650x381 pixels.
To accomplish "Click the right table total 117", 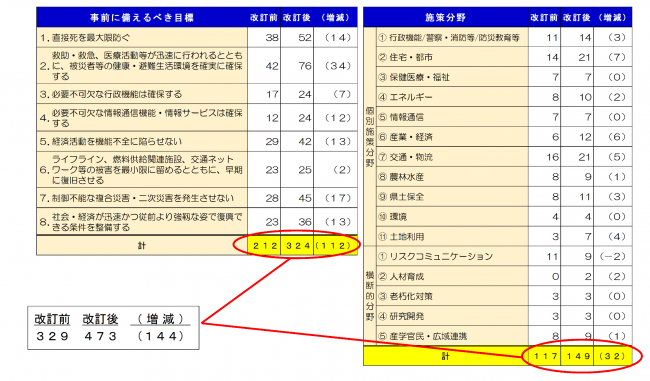I will pyautogui.click(x=546, y=356).
